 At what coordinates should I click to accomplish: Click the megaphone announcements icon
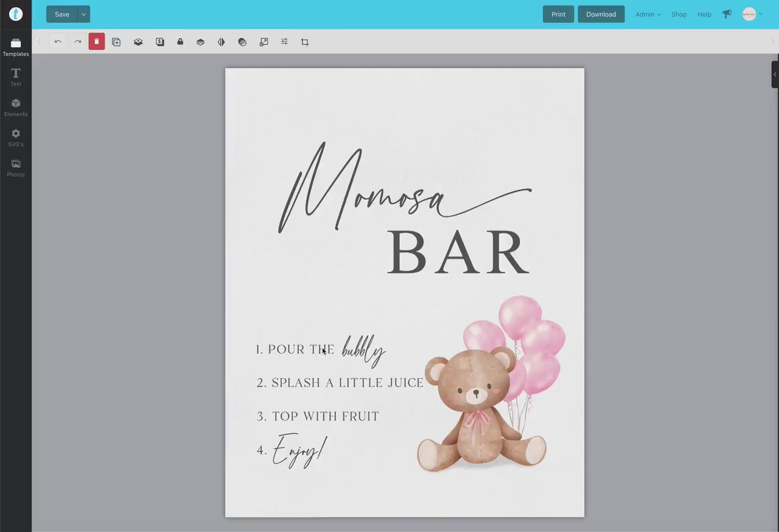click(727, 14)
